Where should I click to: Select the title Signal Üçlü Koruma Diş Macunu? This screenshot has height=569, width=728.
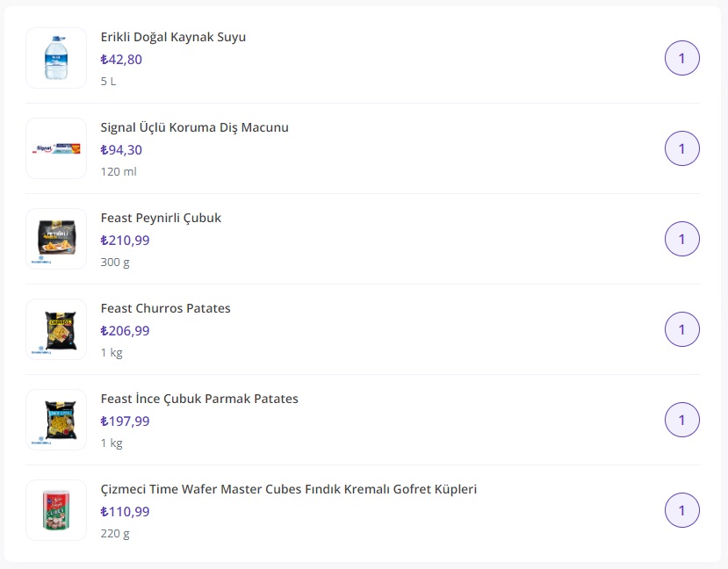[195, 127]
